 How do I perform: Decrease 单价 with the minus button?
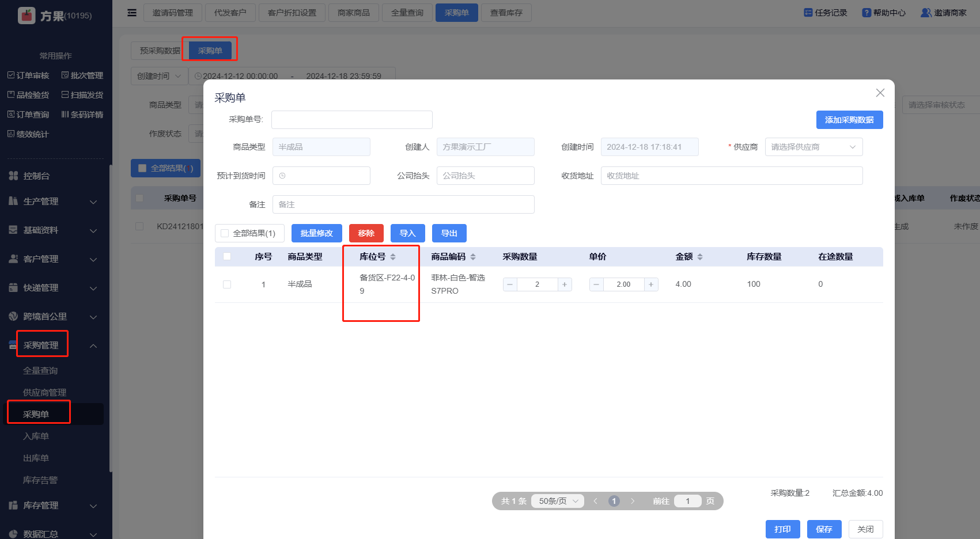pos(596,284)
